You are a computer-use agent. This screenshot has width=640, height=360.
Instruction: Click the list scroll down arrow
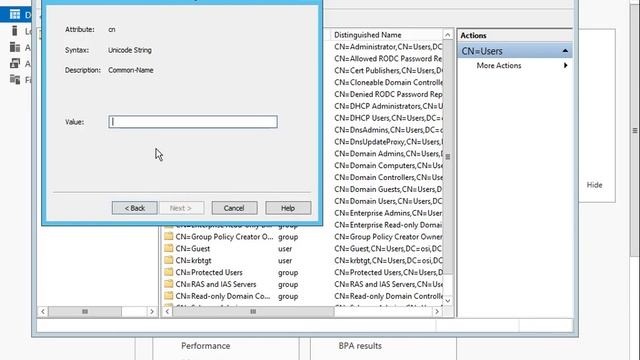[448, 300]
